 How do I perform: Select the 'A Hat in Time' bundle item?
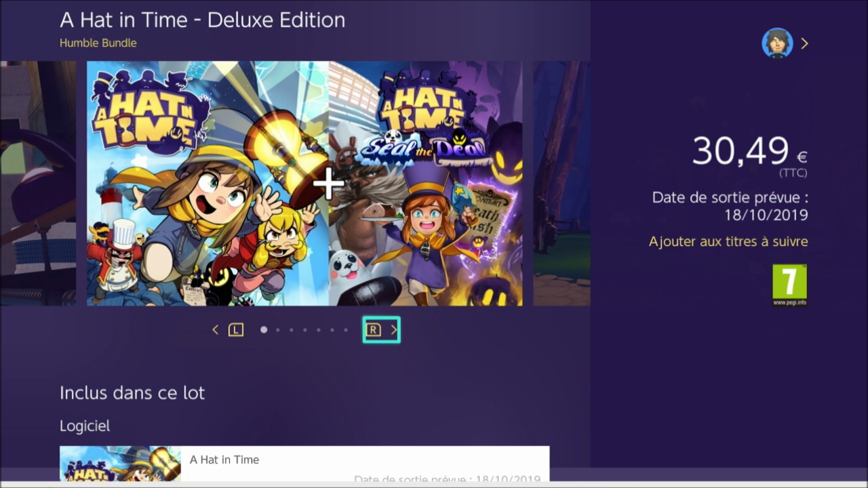click(x=304, y=464)
